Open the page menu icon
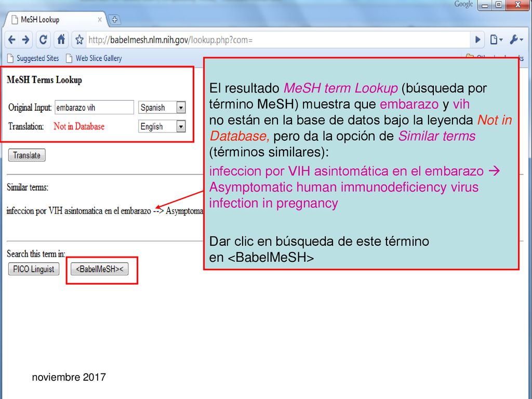Image resolution: width=532 pixels, height=399 pixels. (x=496, y=40)
